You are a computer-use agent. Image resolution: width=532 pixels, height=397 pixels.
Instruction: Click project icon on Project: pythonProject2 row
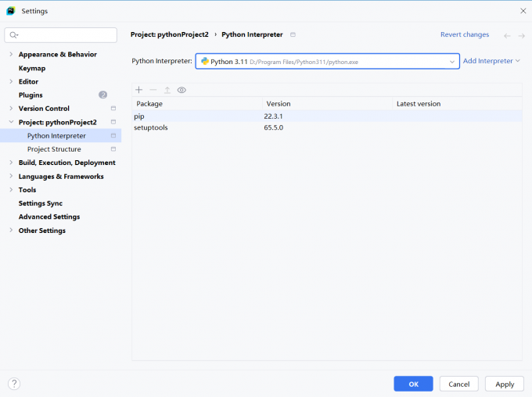tap(113, 122)
